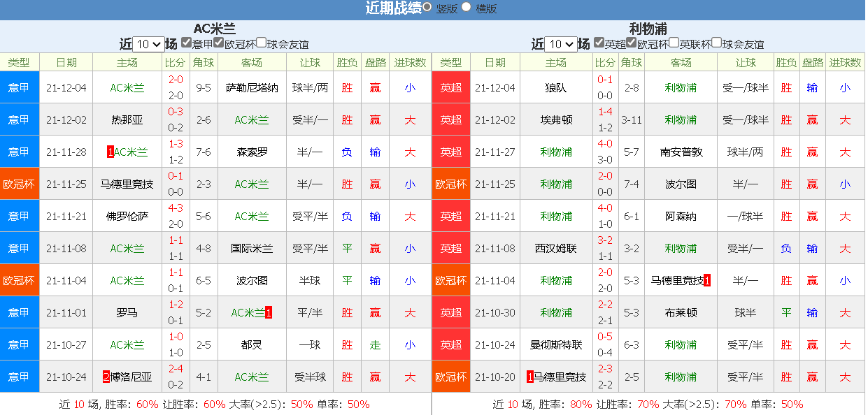Click red card badge on AC米兰 in 罗马 row
The image size is (868, 415).
[269, 312]
